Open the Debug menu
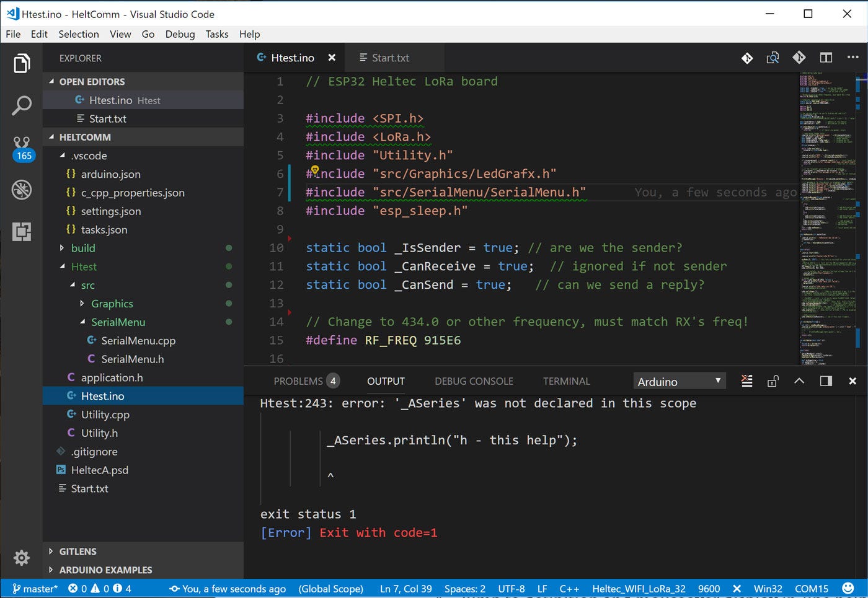The height and width of the screenshot is (598, 868). point(180,34)
